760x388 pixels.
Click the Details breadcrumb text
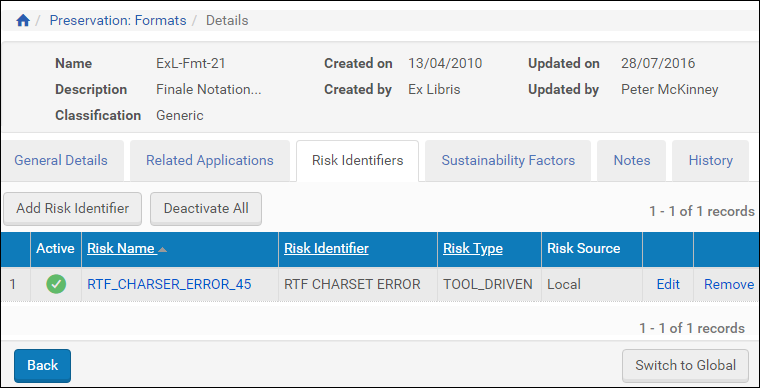click(x=227, y=20)
